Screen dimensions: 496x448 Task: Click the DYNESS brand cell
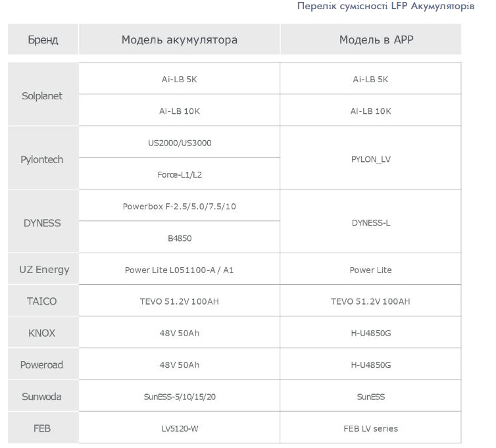click(x=42, y=223)
